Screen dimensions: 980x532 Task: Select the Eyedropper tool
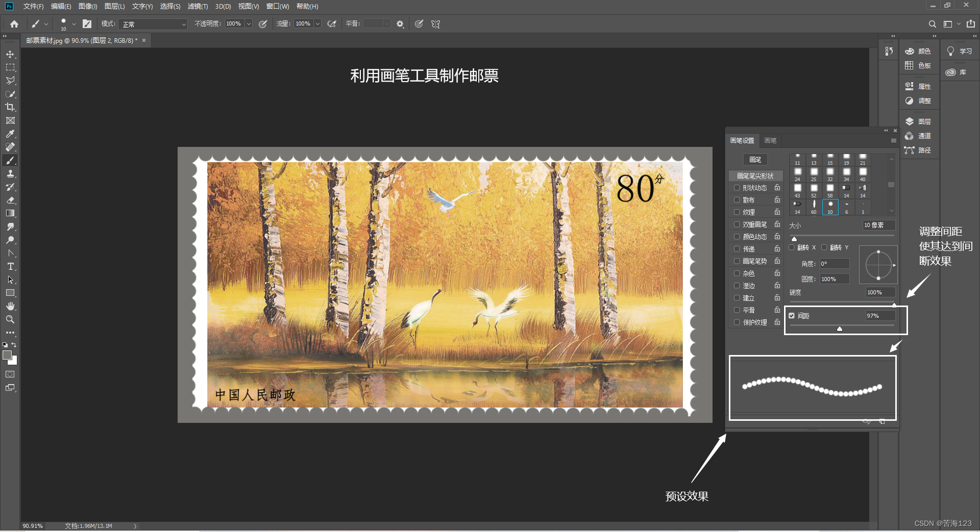point(10,134)
